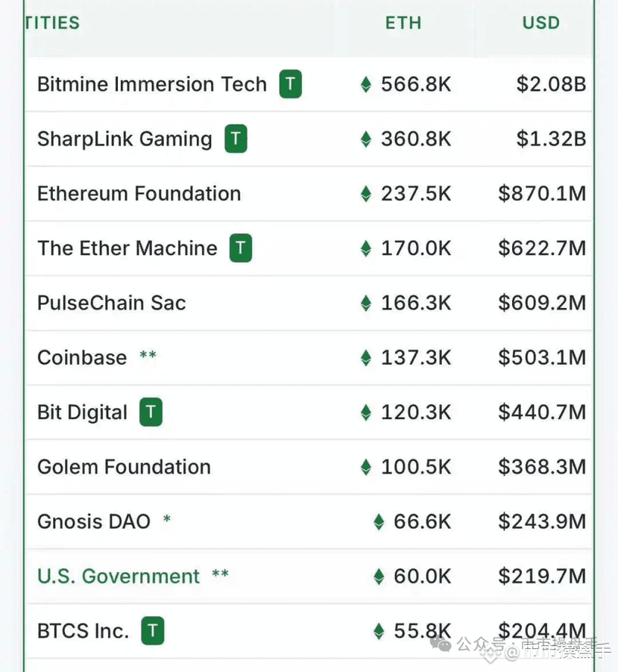This screenshot has width=618, height=672.
Task: Click the T badge next to SharpLink Gaming
Action: [236, 139]
